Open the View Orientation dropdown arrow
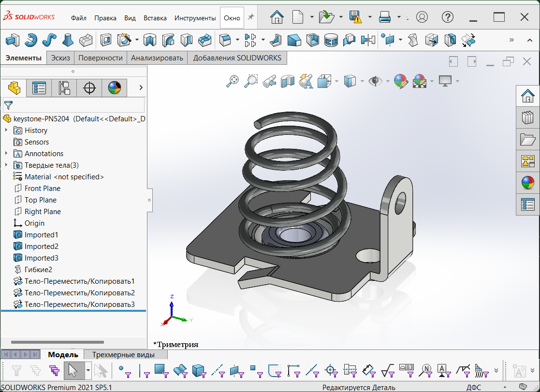The height and width of the screenshot is (392, 540). (x=362, y=81)
